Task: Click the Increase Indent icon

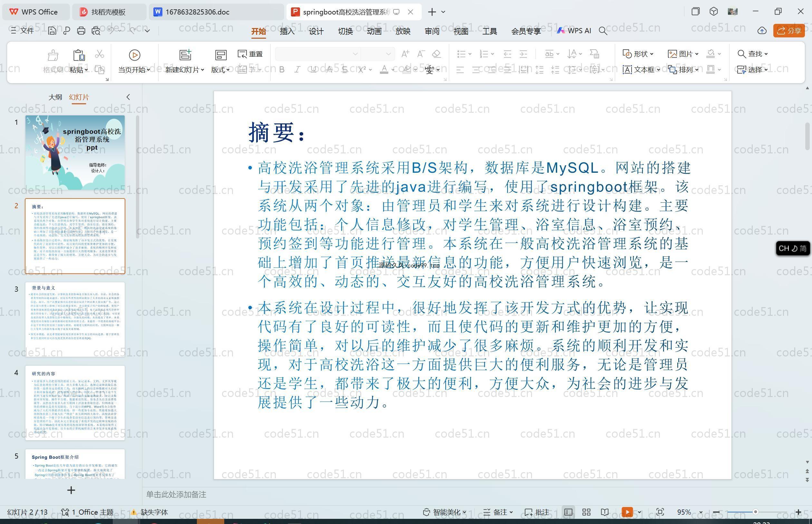Action: 523,54
